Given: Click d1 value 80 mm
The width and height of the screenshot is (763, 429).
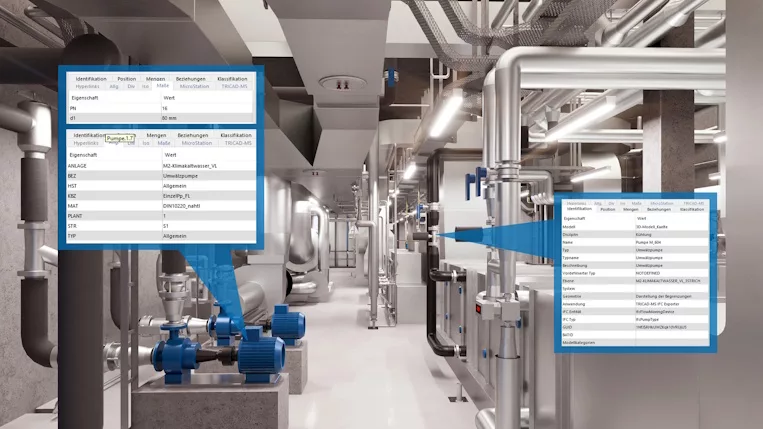Looking at the screenshot, I should point(169,118).
